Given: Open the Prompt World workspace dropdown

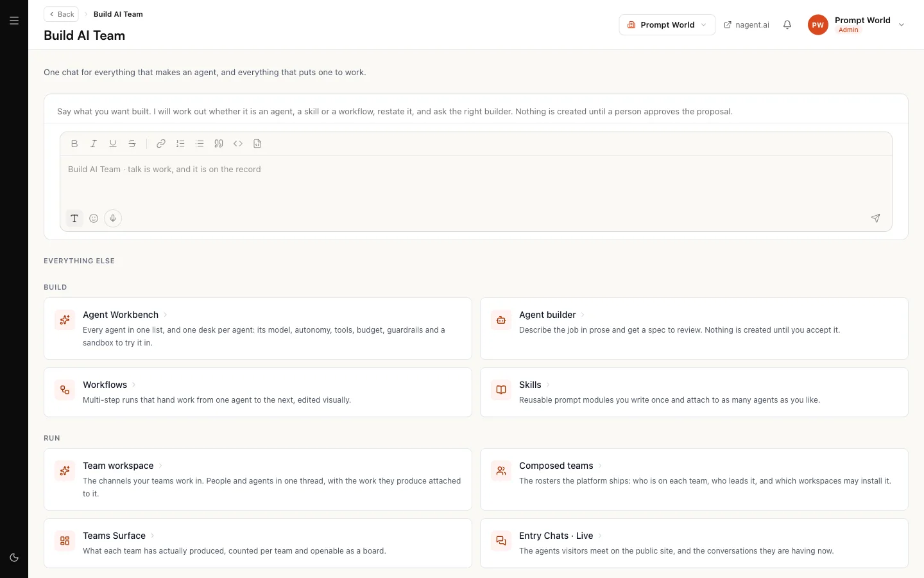Looking at the screenshot, I should 667,25.
